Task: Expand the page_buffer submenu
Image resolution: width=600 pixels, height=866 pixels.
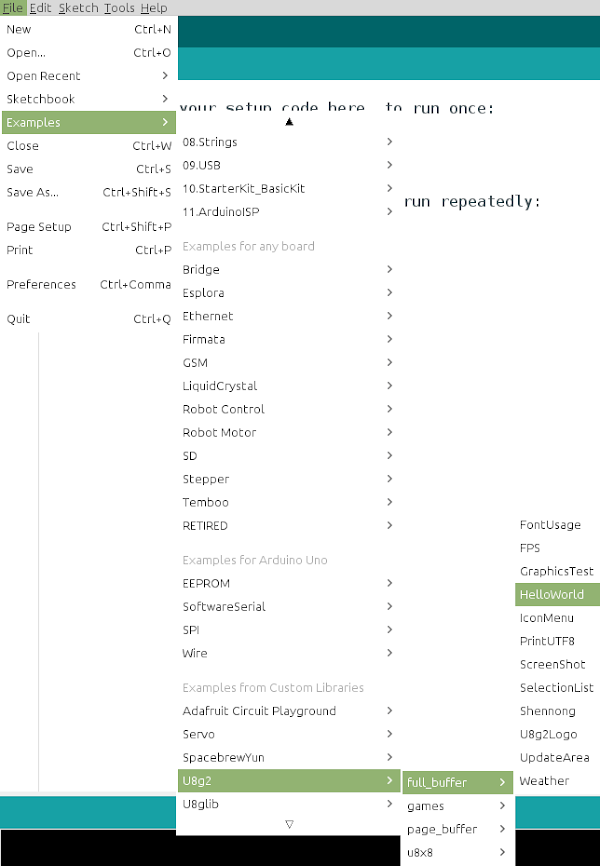Action: (457, 829)
